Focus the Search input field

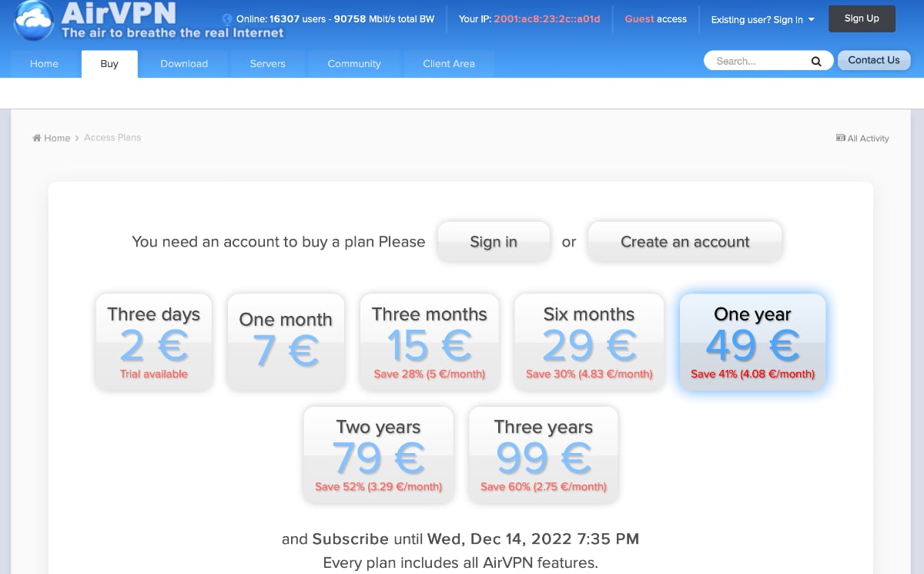pos(758,62)
